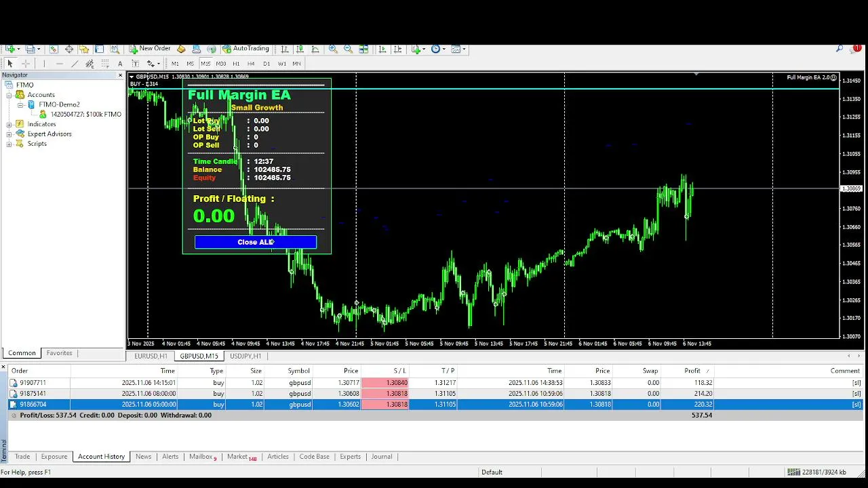868x488 pixels.
Task: Toggle the Market Watch window icon
Action: click(54, 49)
